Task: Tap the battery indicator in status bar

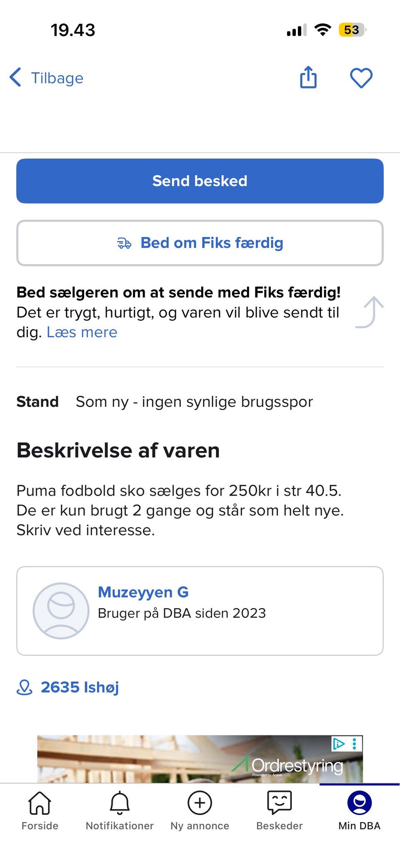Action: click(x=352, y=30)
